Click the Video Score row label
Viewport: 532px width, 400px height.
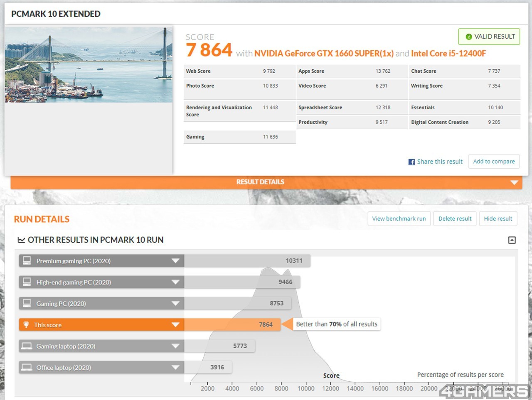pos(312,86)
